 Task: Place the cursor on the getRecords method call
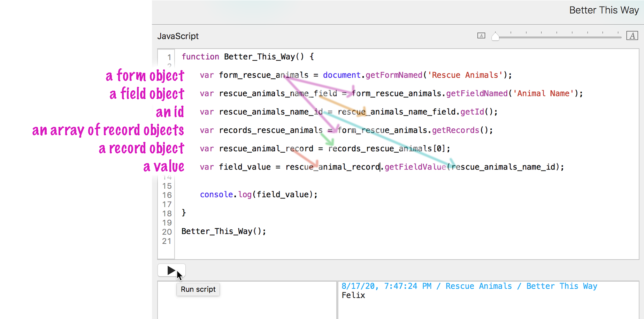(x=455, y=130)
